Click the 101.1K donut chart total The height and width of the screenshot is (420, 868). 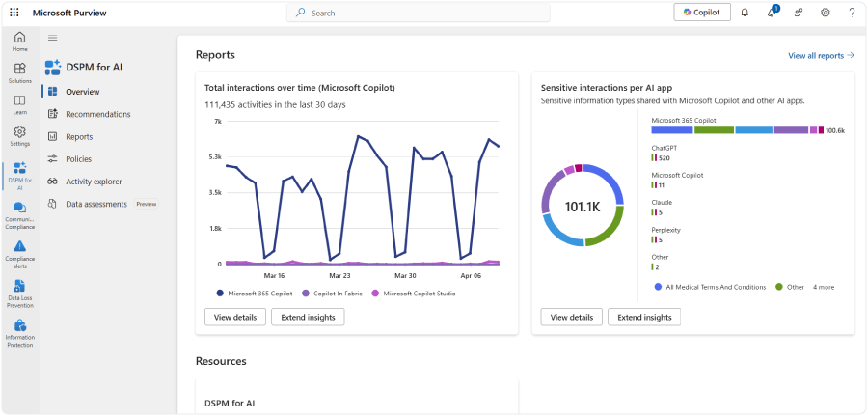click(583, 207)
